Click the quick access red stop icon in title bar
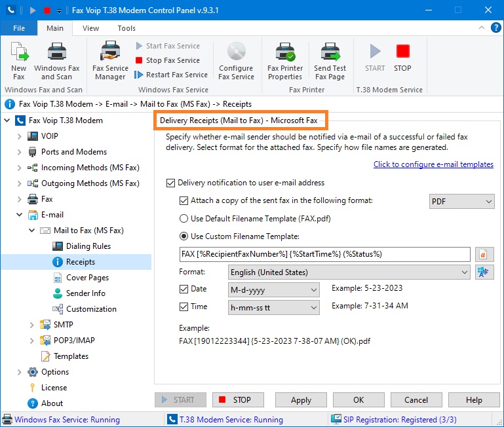This screenshot has width=504, height=427. tap(47, 10)
